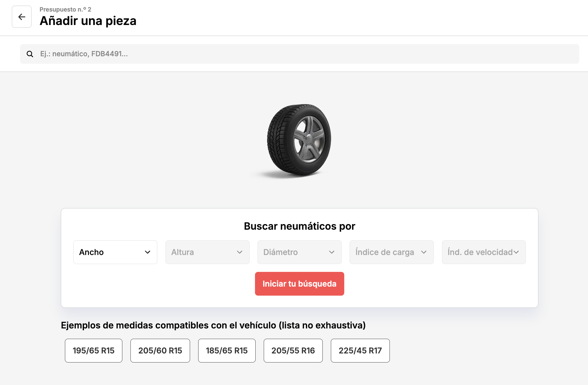Choose the 185/65 R15 size chip
Image resolution: width=588 pixels, height=385 pixels.
[227, 351]
